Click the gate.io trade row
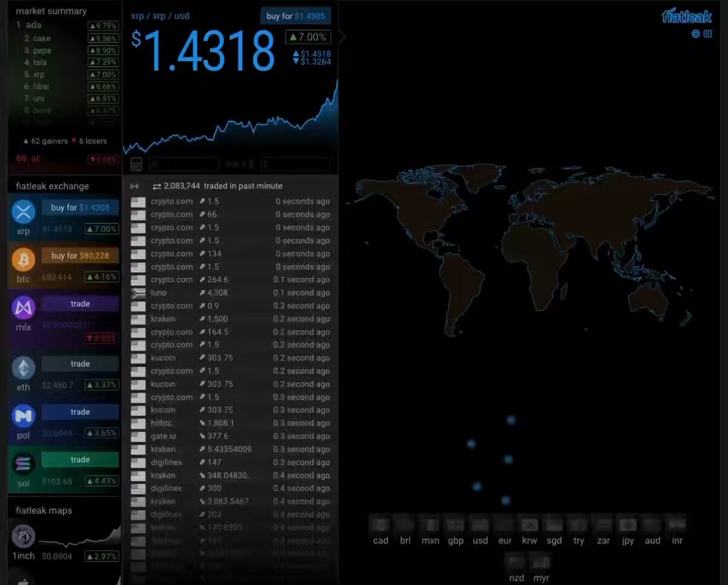 pyautogui.click(x=231, y=436)
